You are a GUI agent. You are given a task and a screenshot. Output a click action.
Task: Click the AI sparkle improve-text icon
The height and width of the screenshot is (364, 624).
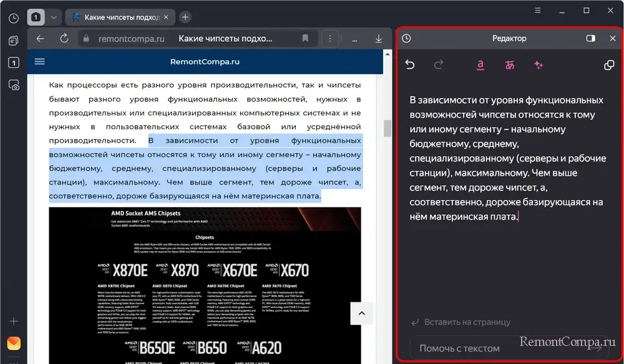coord(539,65)
